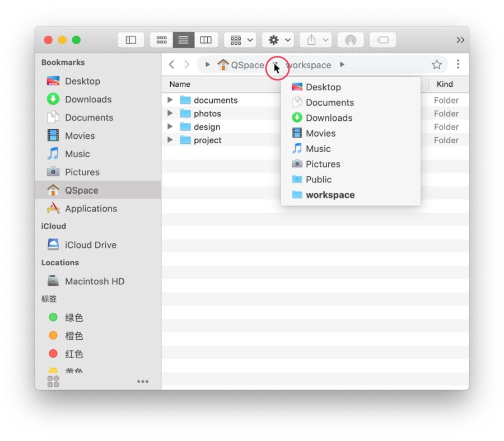Open the QSpace home location in path bar
The image size is (504, 441).
pyautogui.click(x=242, y=64)
